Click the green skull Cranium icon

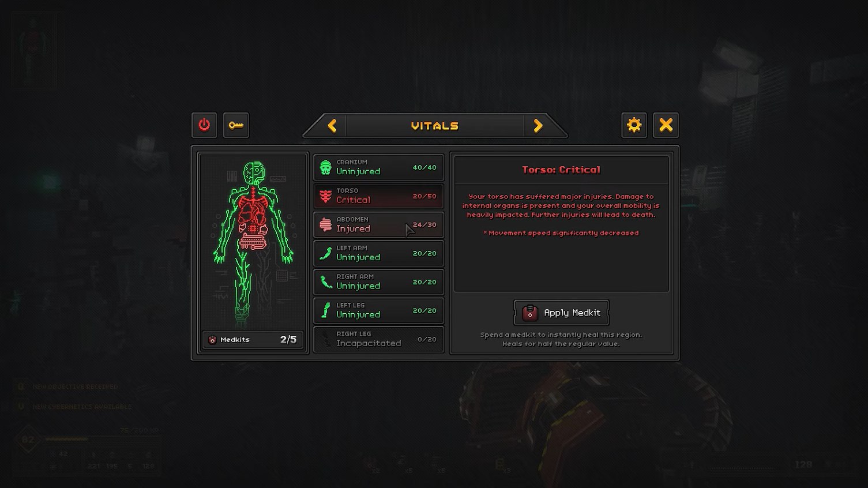(326, 168)
